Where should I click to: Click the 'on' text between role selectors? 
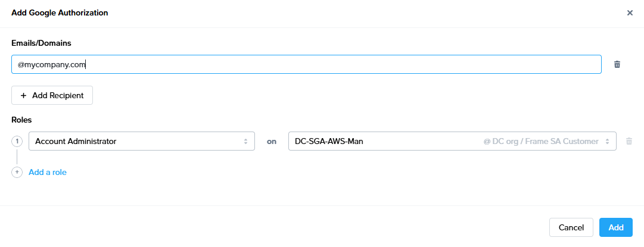[272, 142]
